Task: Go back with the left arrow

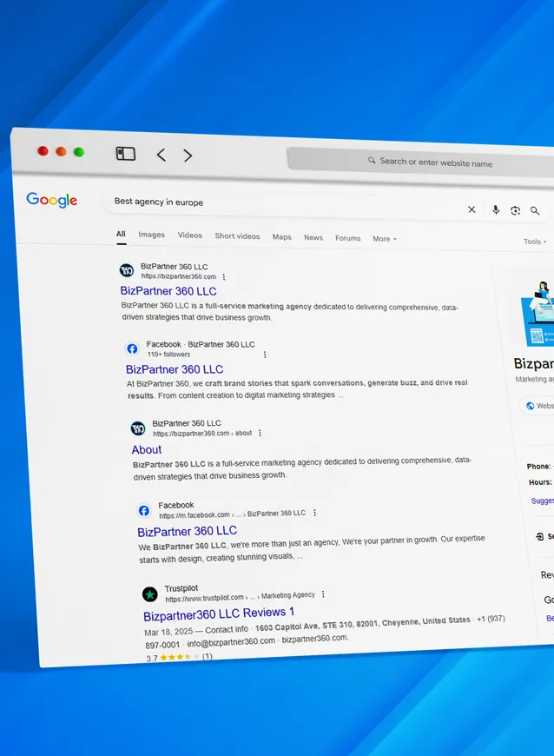Action: point(162,155)
